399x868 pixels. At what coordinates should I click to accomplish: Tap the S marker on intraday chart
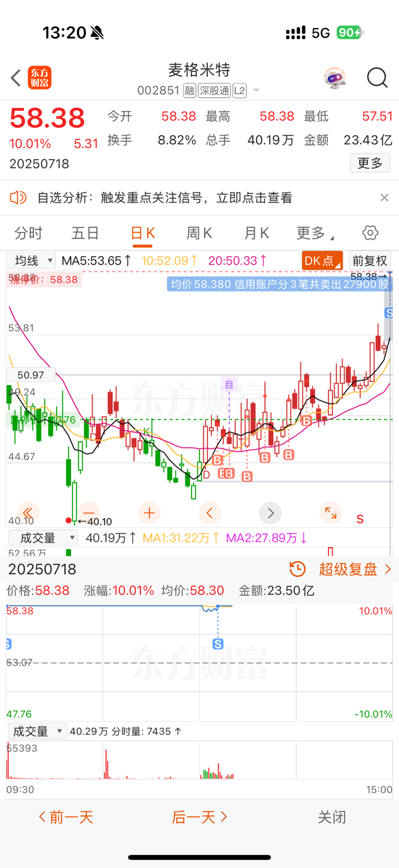218,644
